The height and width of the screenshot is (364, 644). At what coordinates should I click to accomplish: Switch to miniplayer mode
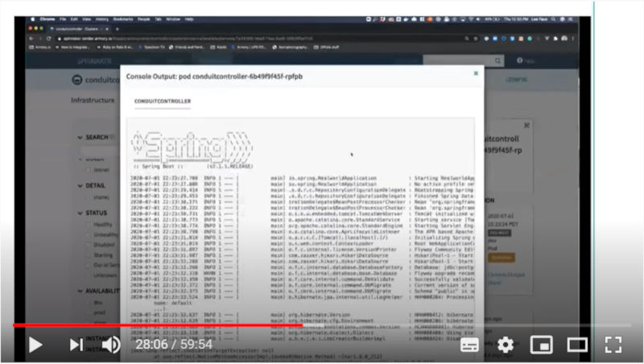pyautogui.click(x=541, y=345)
